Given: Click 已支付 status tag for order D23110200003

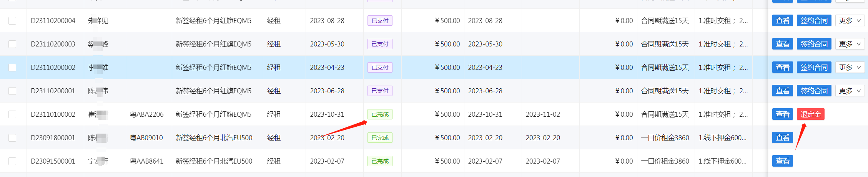Looking at the screenshot, I should coord(380,44).
